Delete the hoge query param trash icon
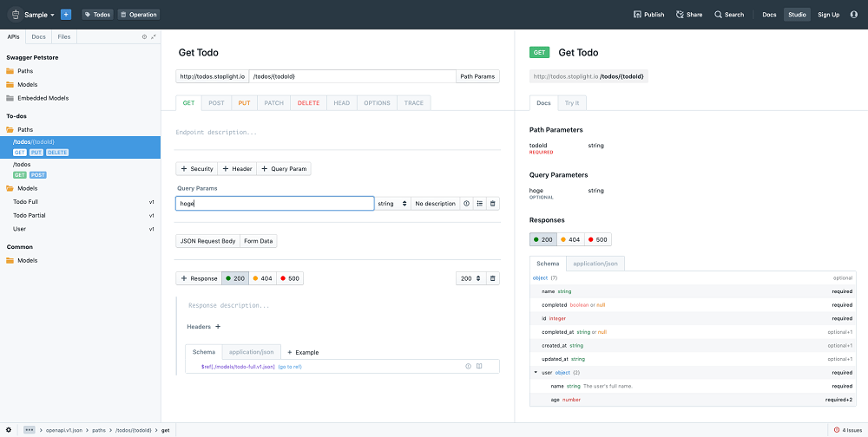The height and width of the screenshot is (437, 868). 493,204
